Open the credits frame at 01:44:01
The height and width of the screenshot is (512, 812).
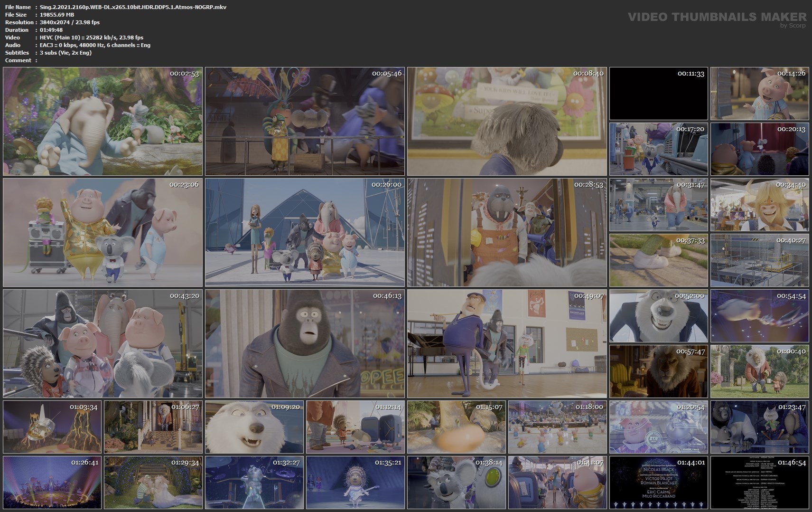659,483
